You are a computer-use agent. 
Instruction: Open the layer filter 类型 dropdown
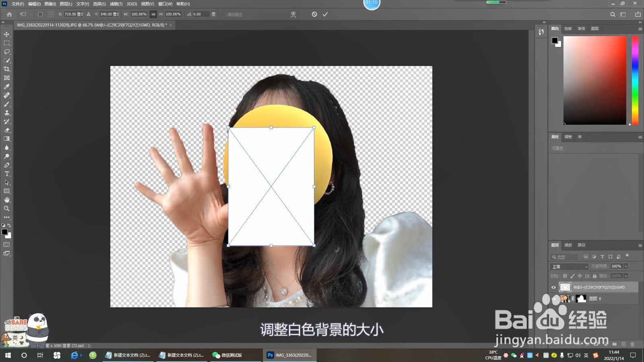(x=565, y=257)
